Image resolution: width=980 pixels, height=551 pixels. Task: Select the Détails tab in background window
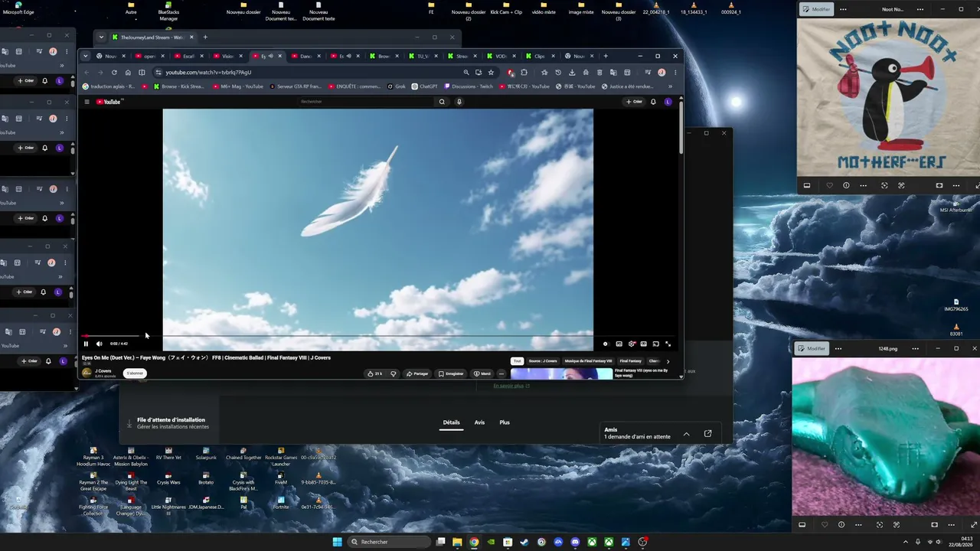451,422
